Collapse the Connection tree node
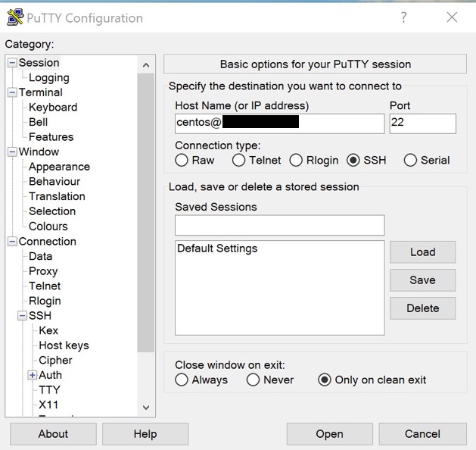This screenshot has height=450, width=476. point(12,242)
